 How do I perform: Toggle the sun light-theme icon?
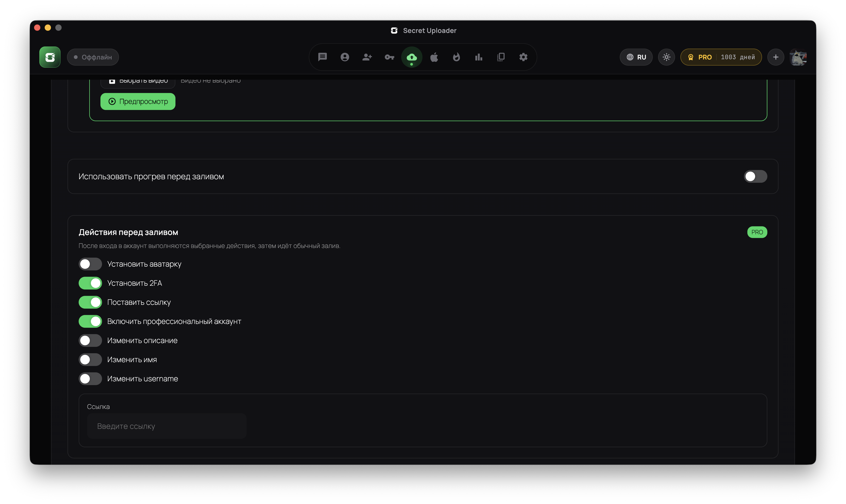tap(666, 57)
